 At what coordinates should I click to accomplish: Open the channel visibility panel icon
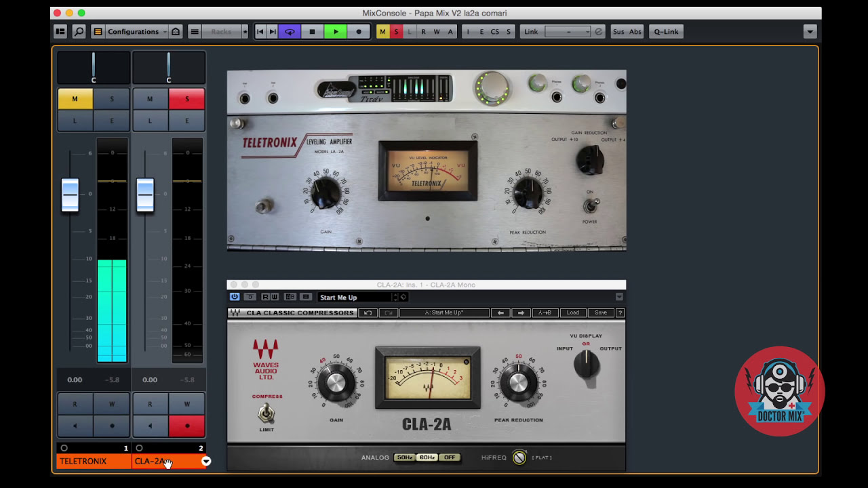click(x=60, y=32)
